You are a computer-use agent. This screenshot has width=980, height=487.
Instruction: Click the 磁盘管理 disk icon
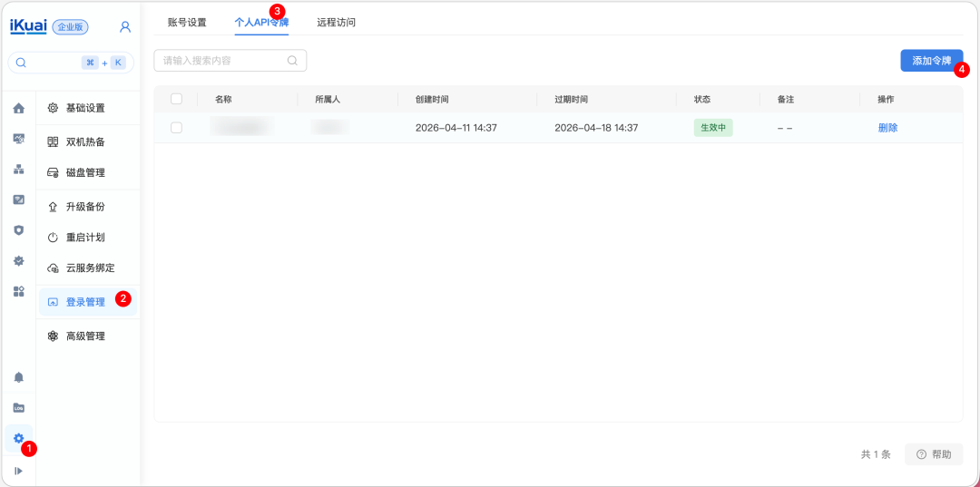pos(54,173)
